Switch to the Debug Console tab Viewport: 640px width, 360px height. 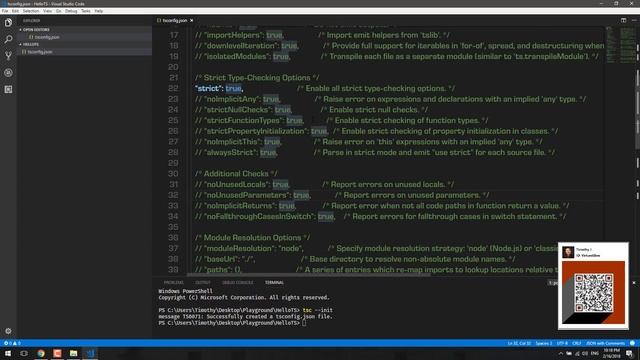point(238,282)
